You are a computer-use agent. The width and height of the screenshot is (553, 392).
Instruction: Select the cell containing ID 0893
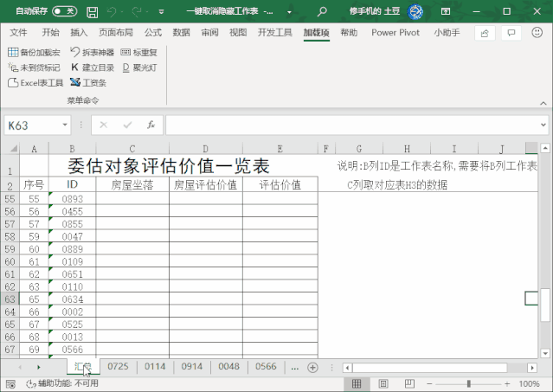click(x=73, y=199)
